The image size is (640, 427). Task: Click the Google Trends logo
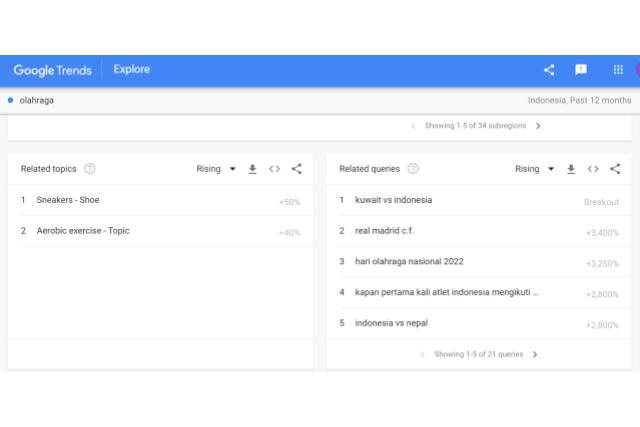coord(53,70)
